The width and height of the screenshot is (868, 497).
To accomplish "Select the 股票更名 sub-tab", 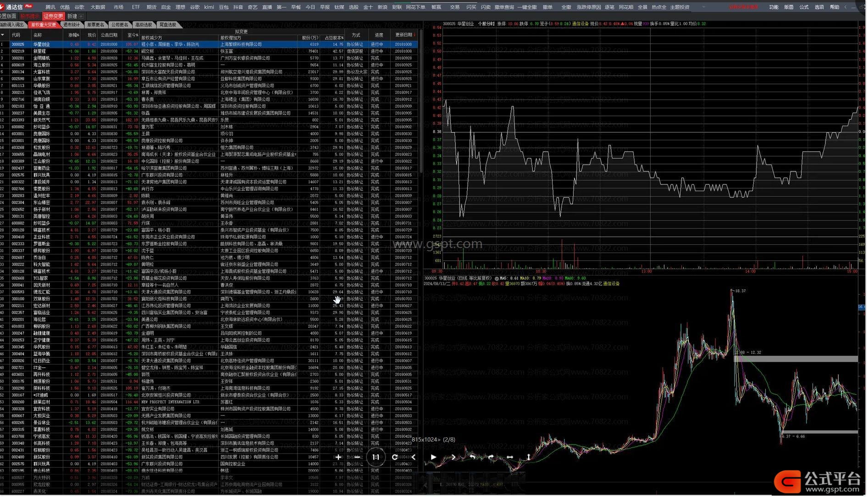I will (x=95, y=25).
